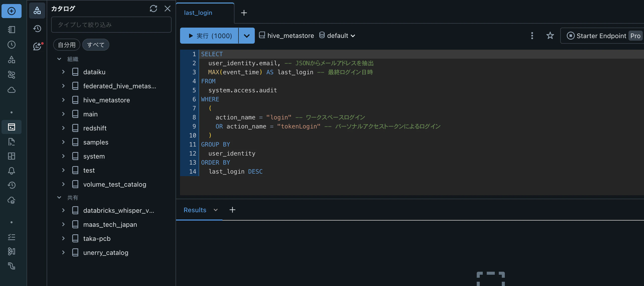
Task: Open the SQL Warehouses cloud icon in sidebar
Action: tap(12, 200)
